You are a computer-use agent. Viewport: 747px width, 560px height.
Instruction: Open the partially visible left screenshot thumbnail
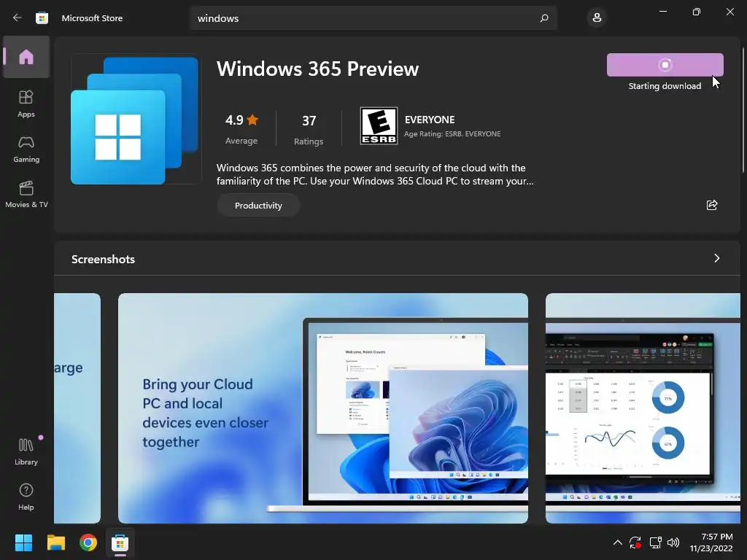(77, 408)
